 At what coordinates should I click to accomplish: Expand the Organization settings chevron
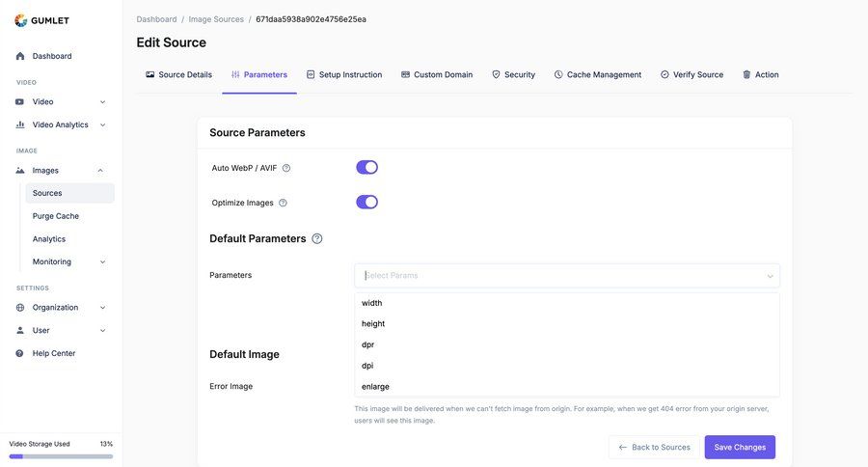(x=102, y=308)
